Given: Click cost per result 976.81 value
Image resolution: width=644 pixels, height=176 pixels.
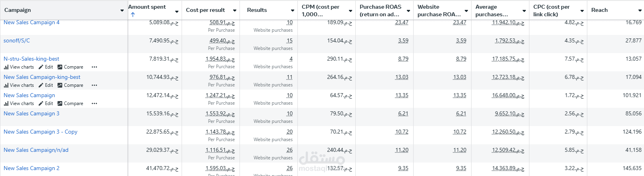Looking at the screenshot, I should [222, 77].
